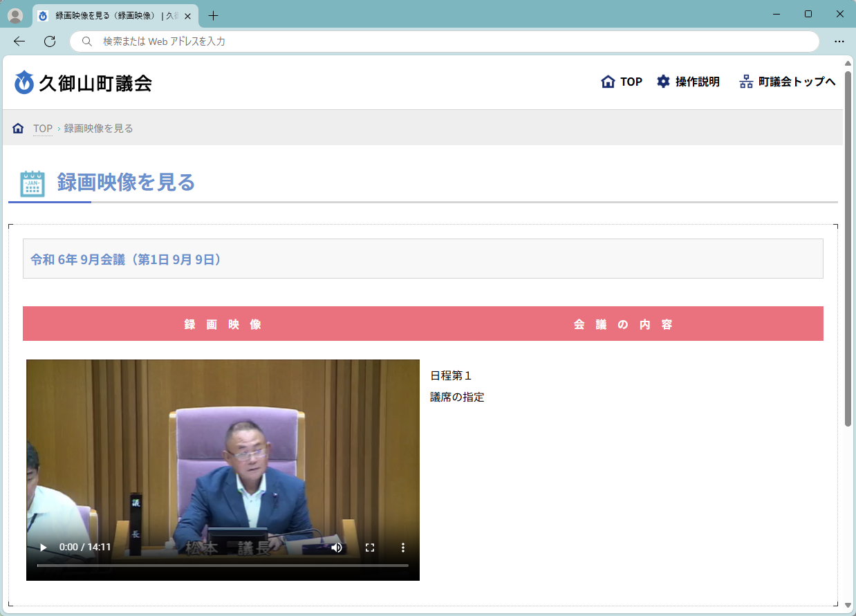This screenshot has height=616, width=856.
Task: Select the 録画映像を見る browser tab
Action: [115, 16]
